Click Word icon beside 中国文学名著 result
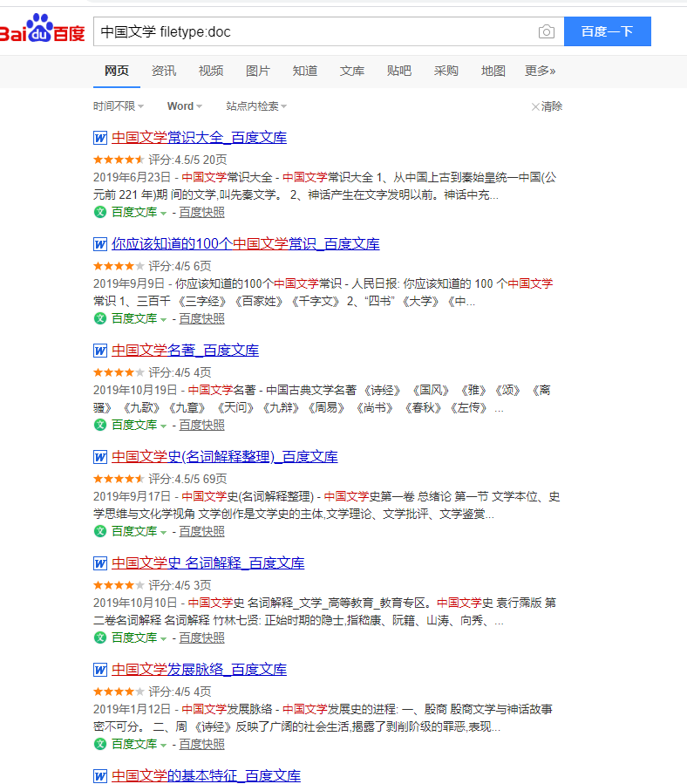 tap(100, 351)
